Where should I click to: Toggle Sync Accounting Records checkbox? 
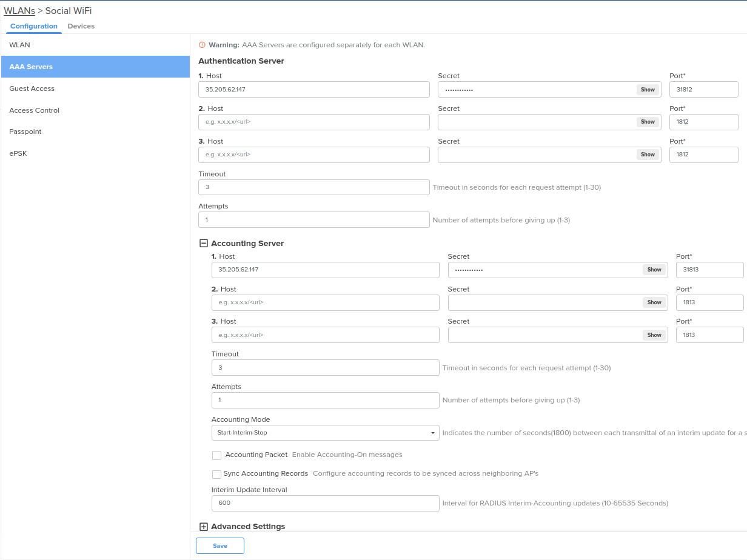tap(216, 474)
